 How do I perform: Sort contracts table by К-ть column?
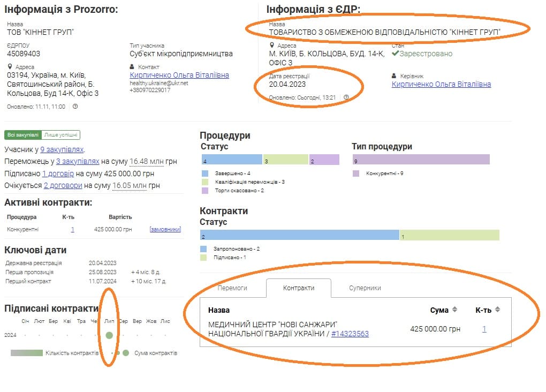pyautogui.click(x=497, y=310)
